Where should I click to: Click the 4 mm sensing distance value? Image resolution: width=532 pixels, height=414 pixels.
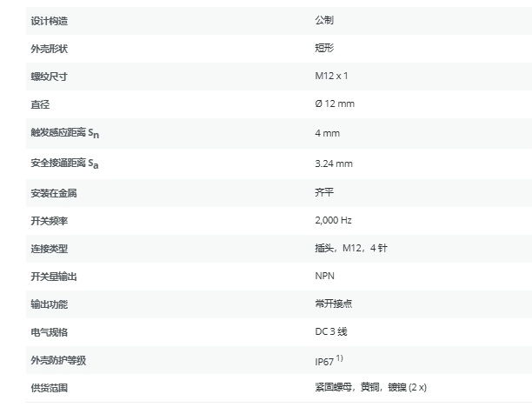pyautogui.click(x=327, y=133)
